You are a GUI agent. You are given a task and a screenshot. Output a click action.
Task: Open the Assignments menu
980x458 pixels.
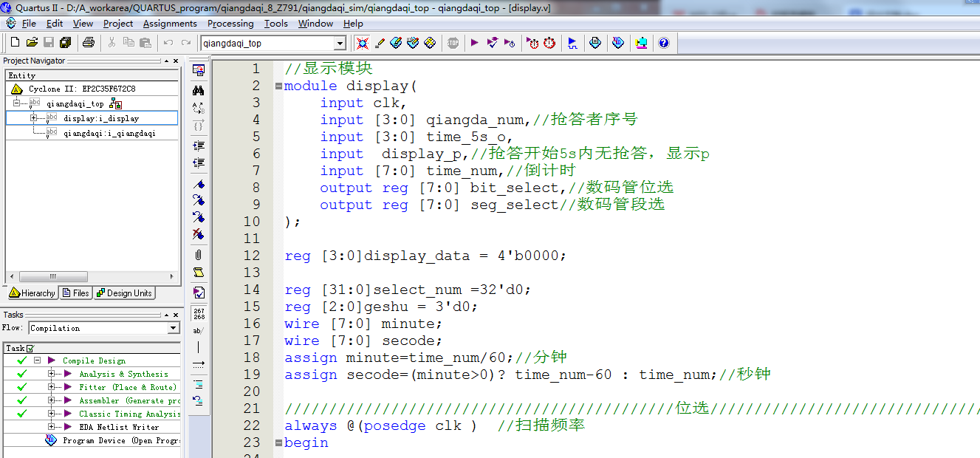[x=170, y=24]
